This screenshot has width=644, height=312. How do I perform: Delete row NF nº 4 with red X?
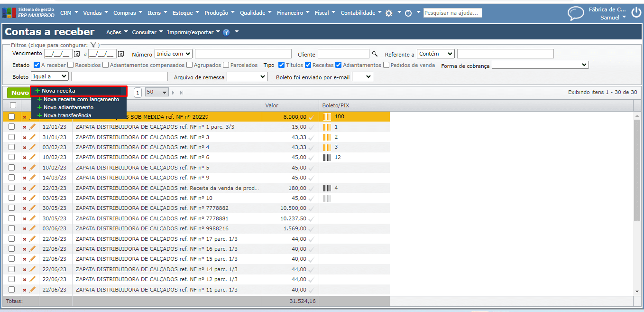25,148
